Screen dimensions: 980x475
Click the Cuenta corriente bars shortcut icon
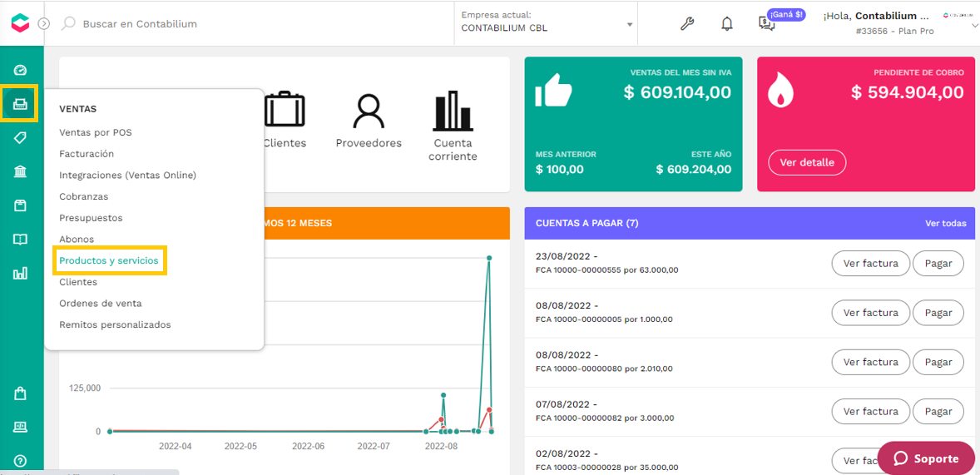(x=453, y=110)
